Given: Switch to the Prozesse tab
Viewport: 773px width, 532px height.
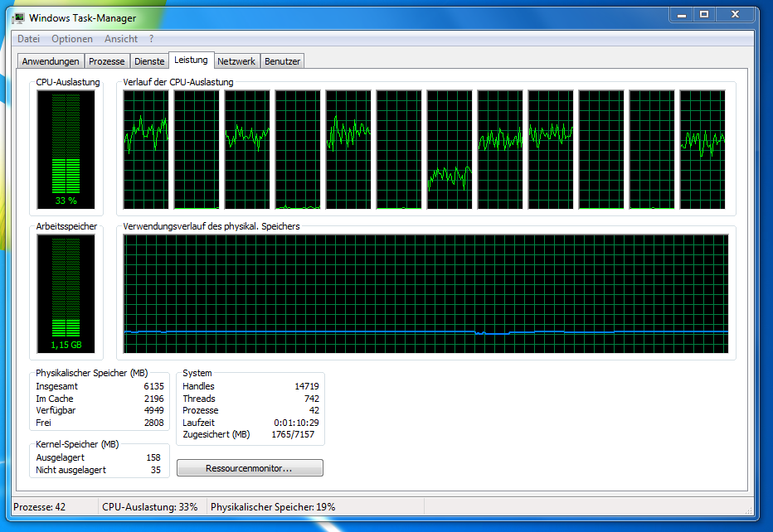Looking at the screenshot, I should (106, 60).
